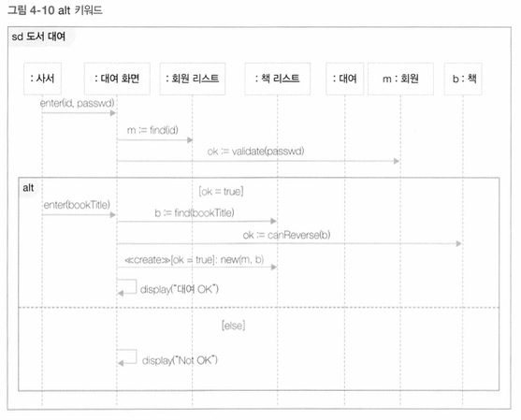521x420 pixels.
Task: Click the 'ok := validate(passwd)' message label
Action: click(255, 152)
